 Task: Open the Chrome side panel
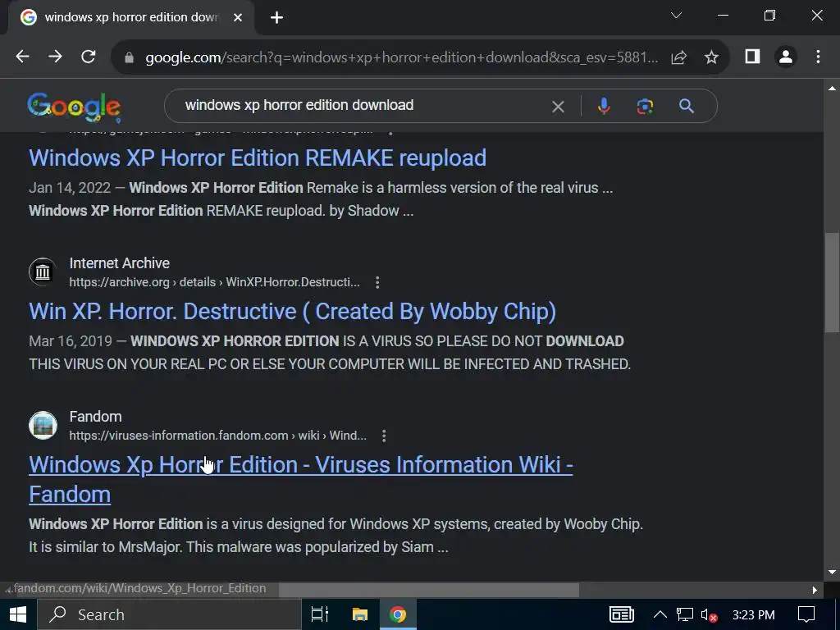(x=753, y=57)
